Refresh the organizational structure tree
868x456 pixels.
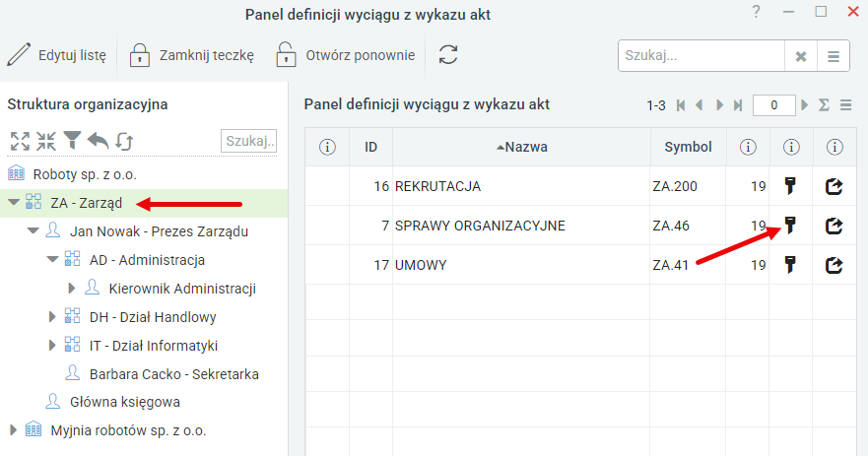[124, 141]
